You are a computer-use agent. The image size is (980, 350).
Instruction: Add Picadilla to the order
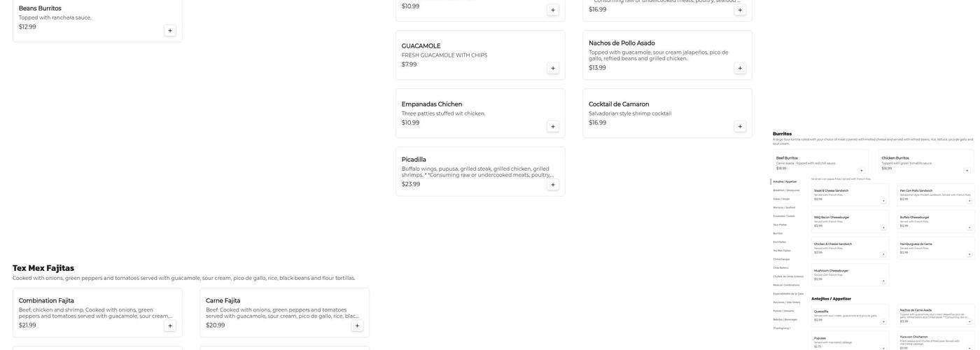pos(553,185)
